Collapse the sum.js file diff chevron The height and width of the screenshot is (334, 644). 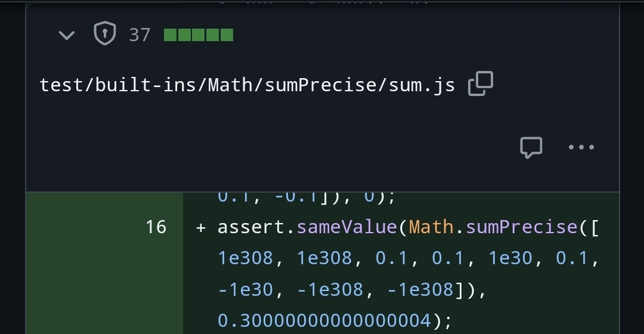[x=67, y=35]
